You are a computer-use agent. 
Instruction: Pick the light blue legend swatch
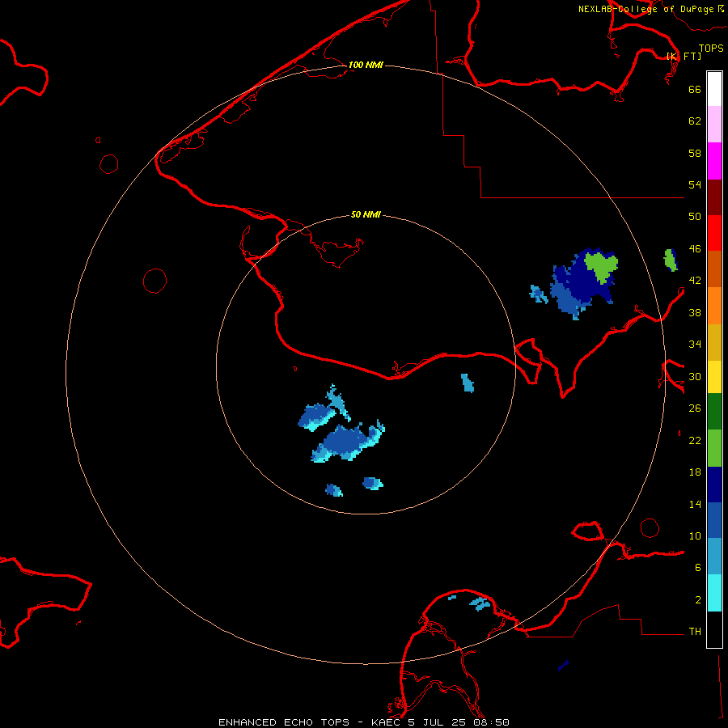[714, 557]
